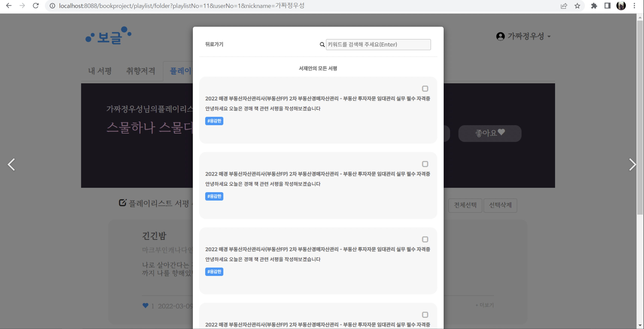Open the browser extensions puzzle icon

coord(594,6)
